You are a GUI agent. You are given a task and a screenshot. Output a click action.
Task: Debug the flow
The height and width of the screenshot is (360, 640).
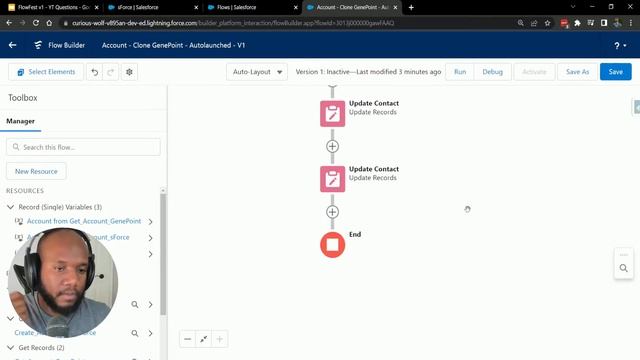492,72
